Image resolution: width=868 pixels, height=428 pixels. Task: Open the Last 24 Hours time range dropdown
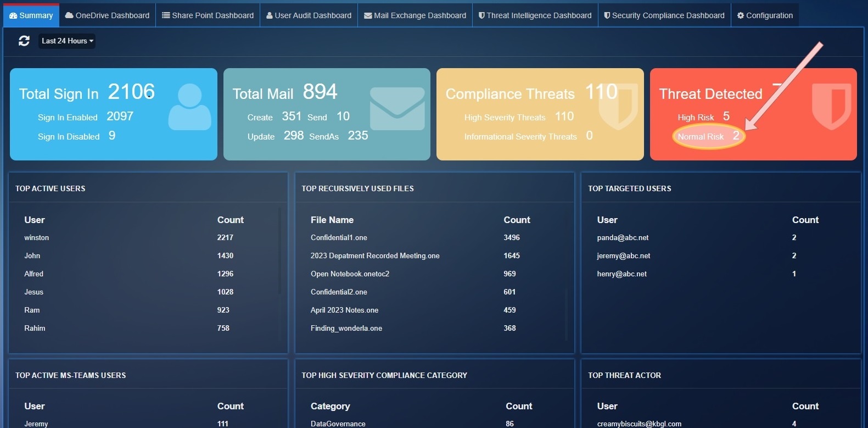67,41
